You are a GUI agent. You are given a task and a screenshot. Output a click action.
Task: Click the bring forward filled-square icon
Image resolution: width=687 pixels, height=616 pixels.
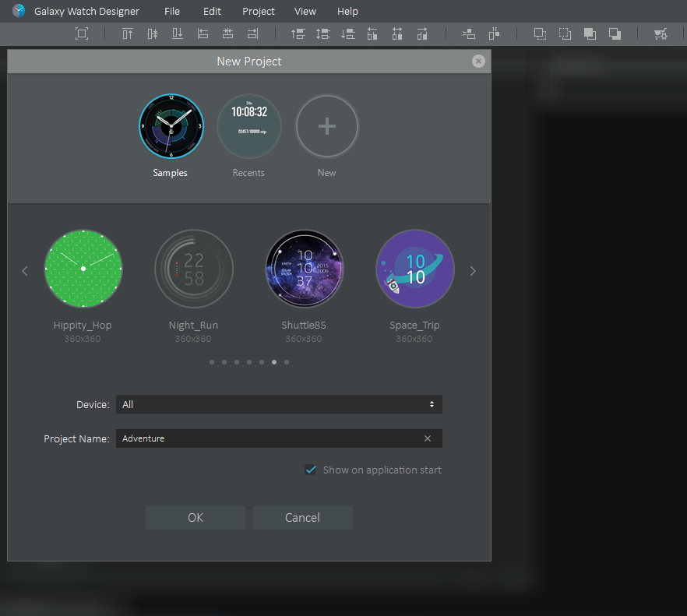[x=590, y=33]
